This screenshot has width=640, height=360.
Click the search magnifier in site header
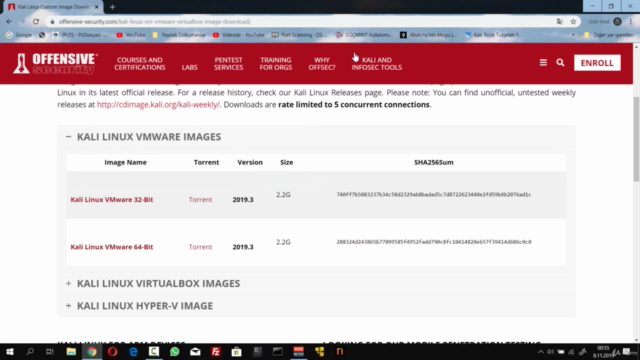[x=560, y=63]
